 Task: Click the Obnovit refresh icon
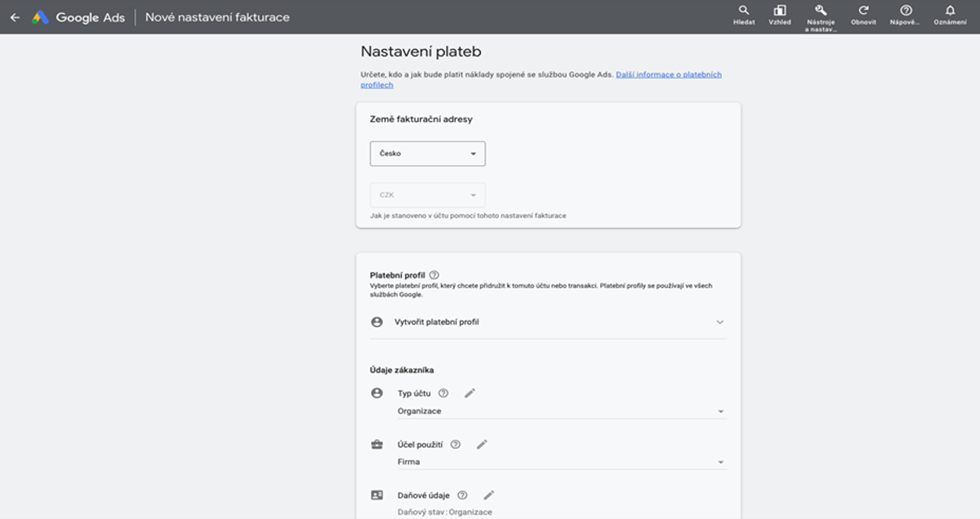(x=863, y=11)
